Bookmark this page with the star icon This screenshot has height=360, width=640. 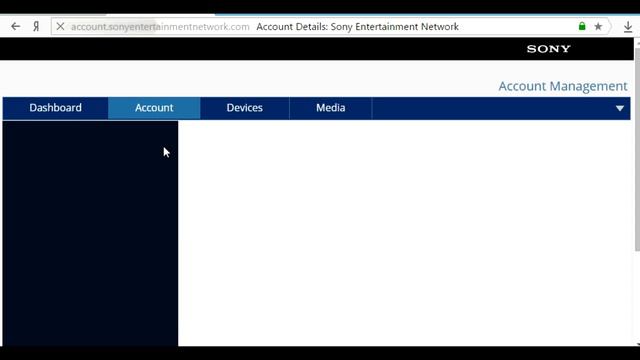598,27
